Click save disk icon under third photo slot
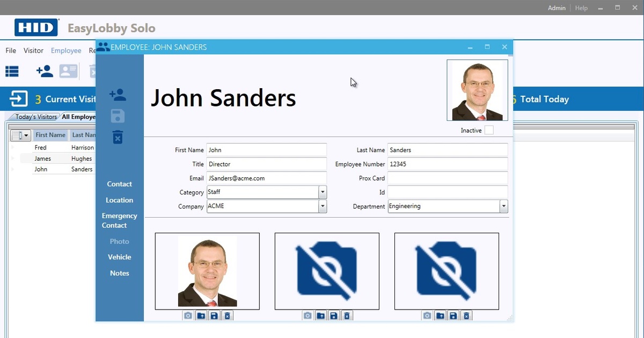The width and height of the screenshot is (644, 338). 453,316
